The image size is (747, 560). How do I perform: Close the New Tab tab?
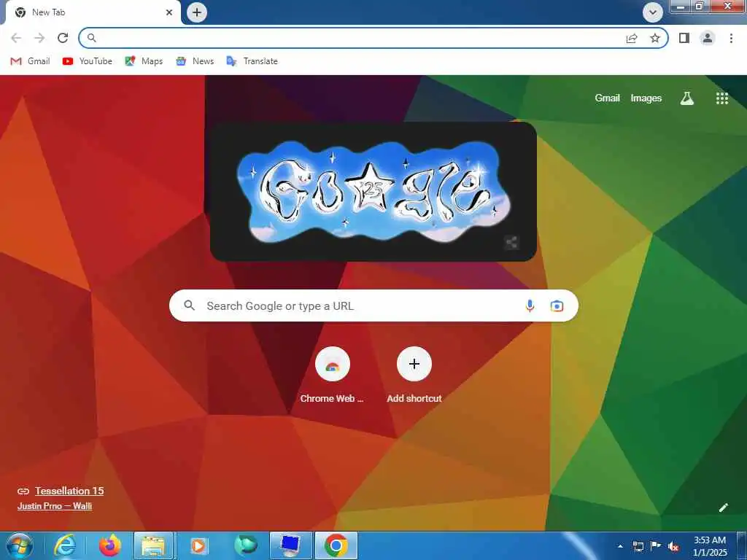(x=169, y=12)
